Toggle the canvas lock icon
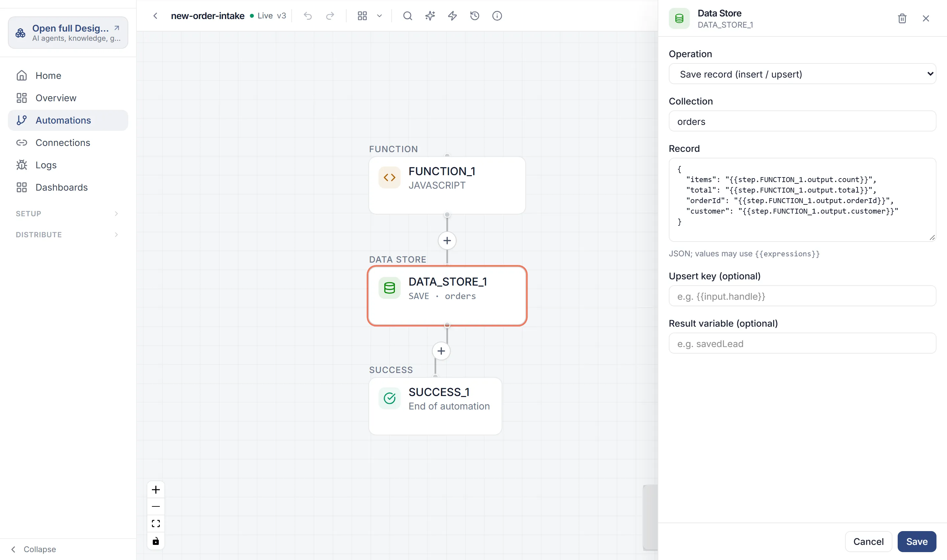This screenshot has height=560, width=947. tap(156, 541)
